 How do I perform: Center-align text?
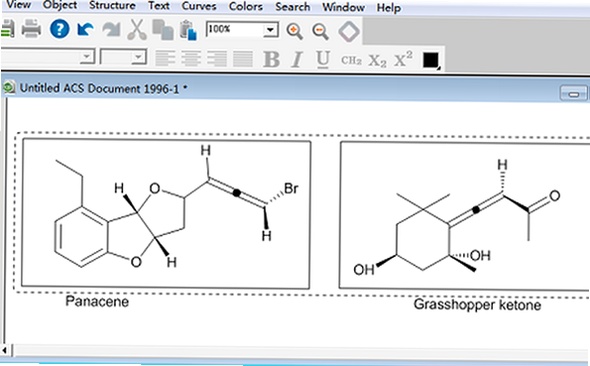[191, 59]
